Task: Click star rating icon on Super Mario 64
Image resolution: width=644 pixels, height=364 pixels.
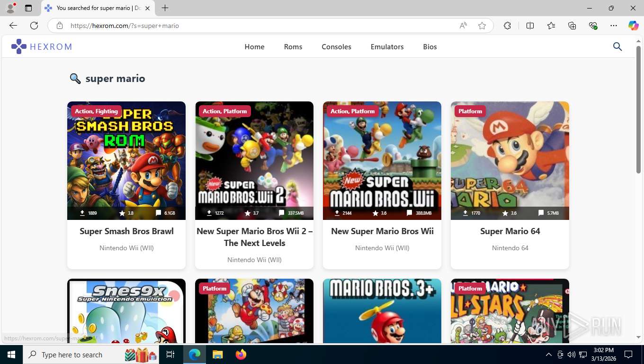Action: [x=505, y=213]
